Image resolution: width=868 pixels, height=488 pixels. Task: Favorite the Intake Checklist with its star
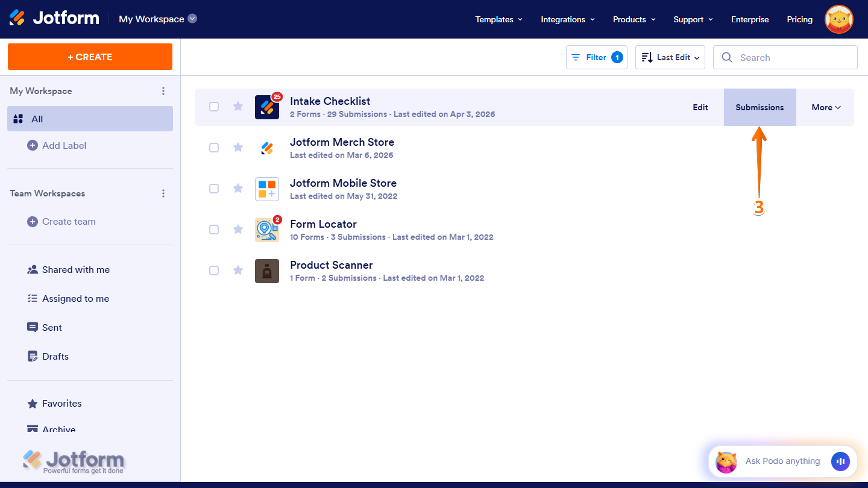click(x=237, y=106)
